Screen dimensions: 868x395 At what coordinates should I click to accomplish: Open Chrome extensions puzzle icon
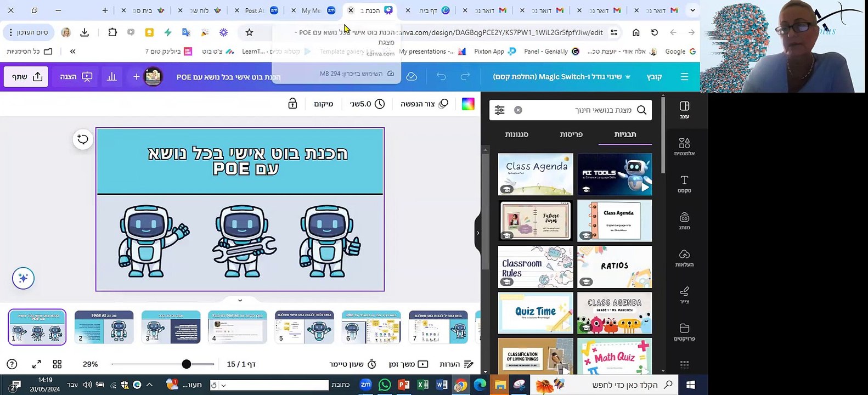coord(112,32)
